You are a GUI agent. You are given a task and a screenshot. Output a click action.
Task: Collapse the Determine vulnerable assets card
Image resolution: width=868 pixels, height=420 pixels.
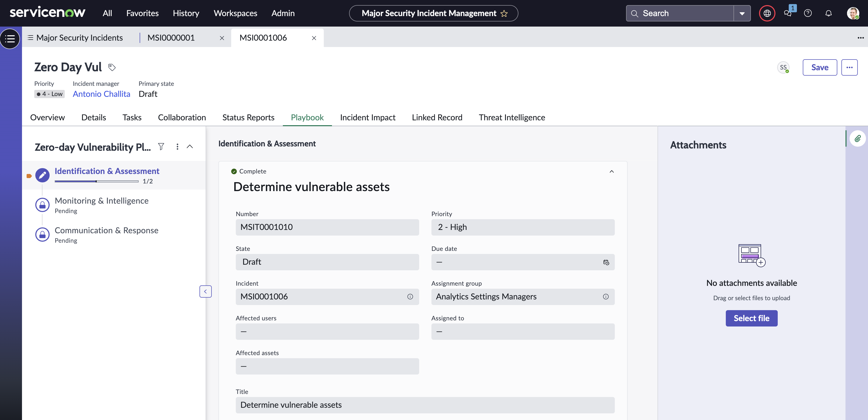[x=611, y=172]
